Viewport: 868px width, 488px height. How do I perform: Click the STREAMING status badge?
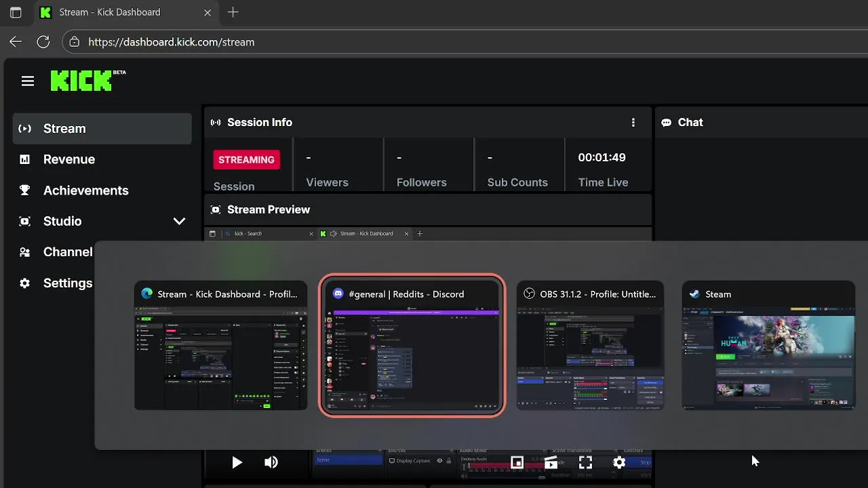(x=246, y=160)
